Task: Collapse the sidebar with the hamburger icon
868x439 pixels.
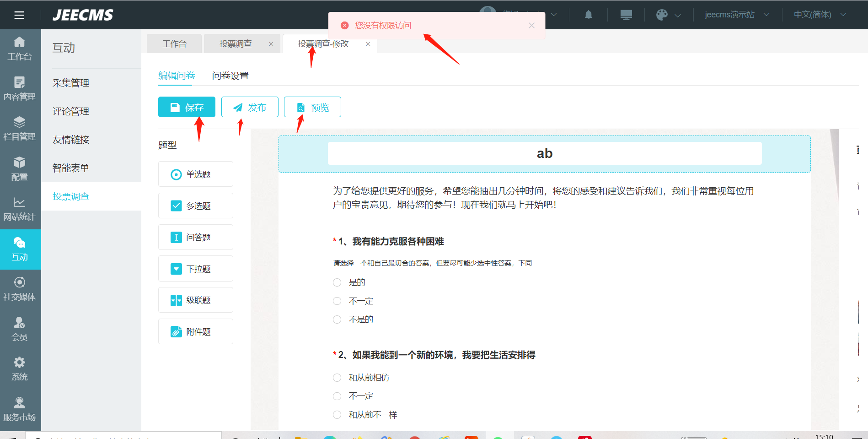Action: click(x=19, y=15)
